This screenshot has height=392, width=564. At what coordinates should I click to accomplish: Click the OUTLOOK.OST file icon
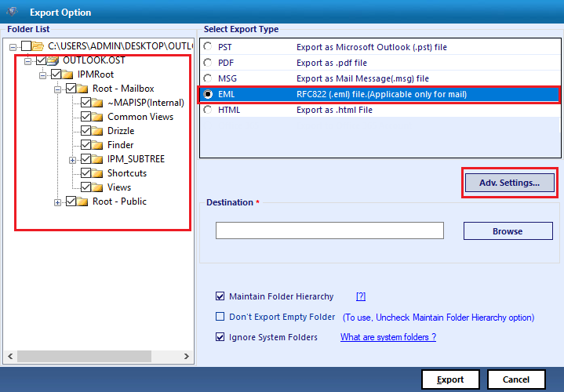tap(53, 60)
